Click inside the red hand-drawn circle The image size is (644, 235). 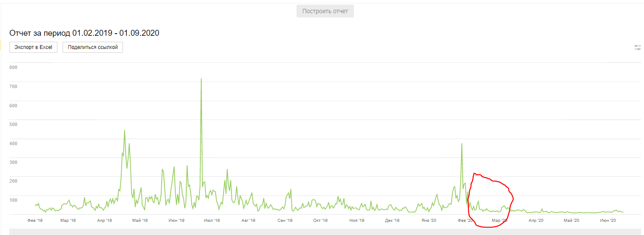pos(489,196)
